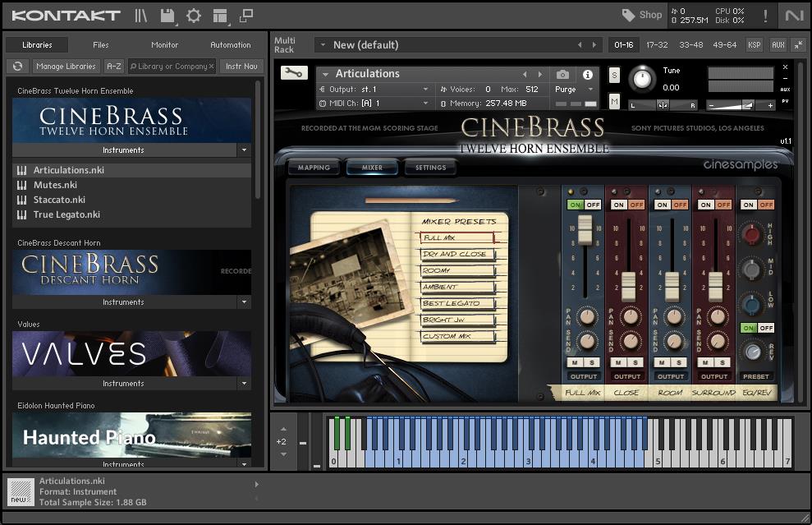Switch the reverb to Off
This screenshot has width=812, height=525.
pyautogui.click(x=766, y=328)
